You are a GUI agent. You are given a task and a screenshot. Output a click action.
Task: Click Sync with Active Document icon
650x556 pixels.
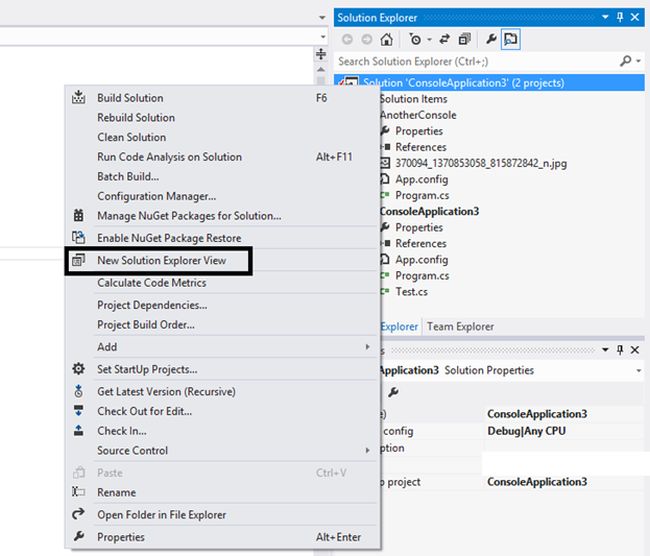click(x=445, y=39)
